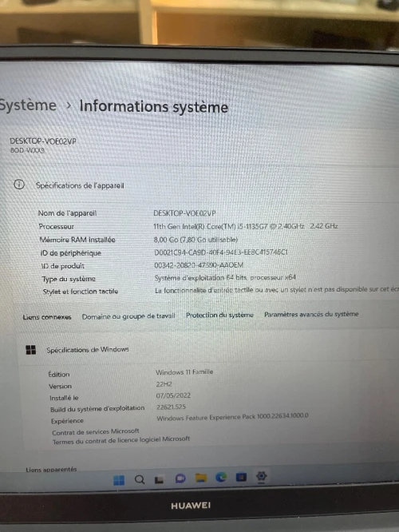399x532 pixels.
Task: Click the Build du système d'exploitation label
Action: 97,409
